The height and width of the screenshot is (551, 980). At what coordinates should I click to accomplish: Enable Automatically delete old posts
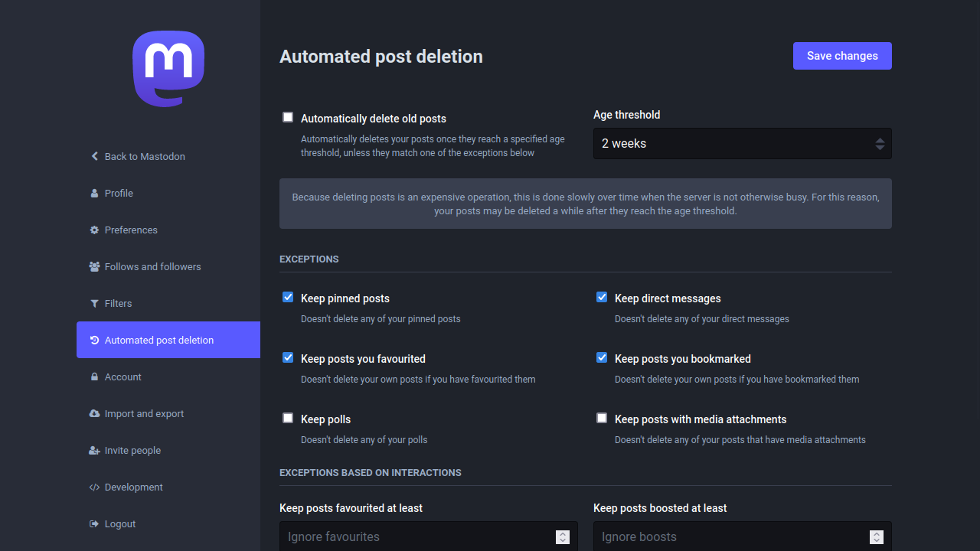pyautogui.click(x=288, y=116)
